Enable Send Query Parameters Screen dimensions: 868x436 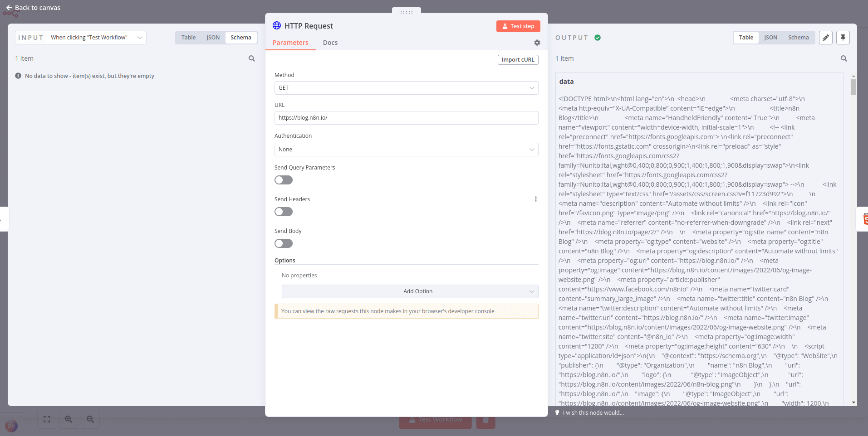point(283,180)
